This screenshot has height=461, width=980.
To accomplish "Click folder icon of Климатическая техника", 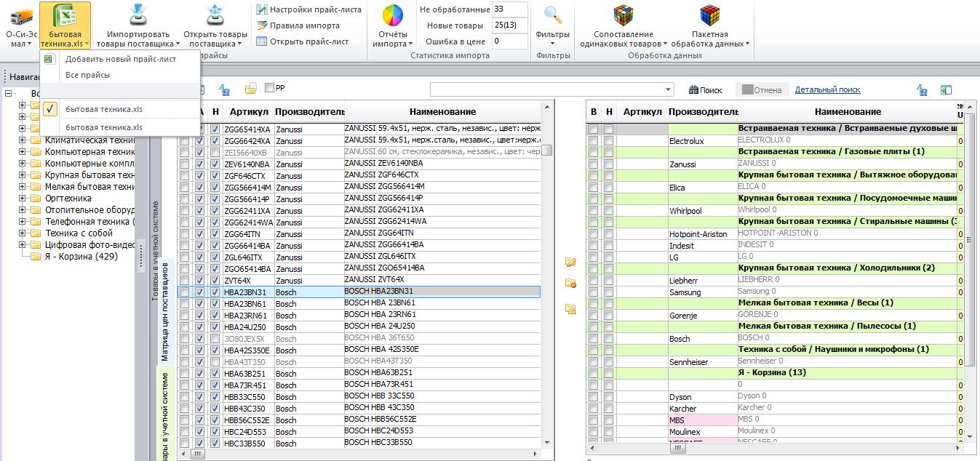I will coord(36,140).
